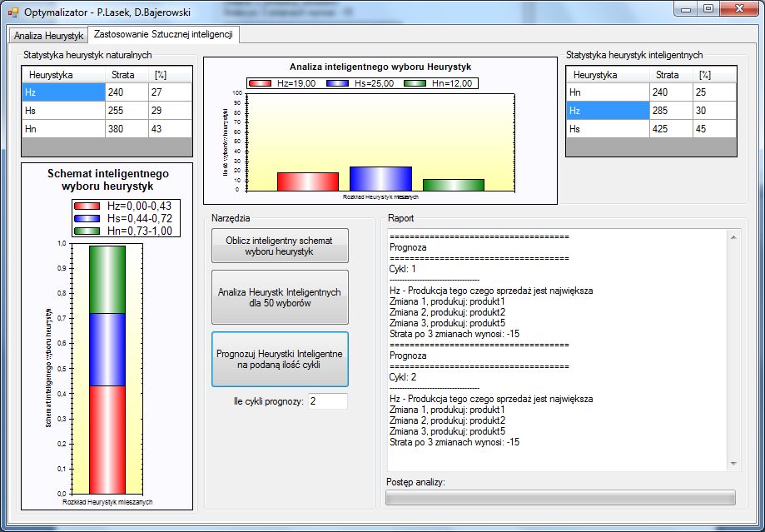
Task: Select the Hs row in intelligent heuristics table
Action: point(651,129)
